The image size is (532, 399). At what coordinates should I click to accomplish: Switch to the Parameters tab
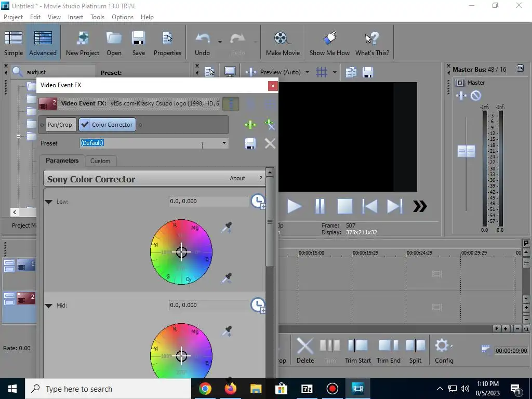click(x=62, y=161)
